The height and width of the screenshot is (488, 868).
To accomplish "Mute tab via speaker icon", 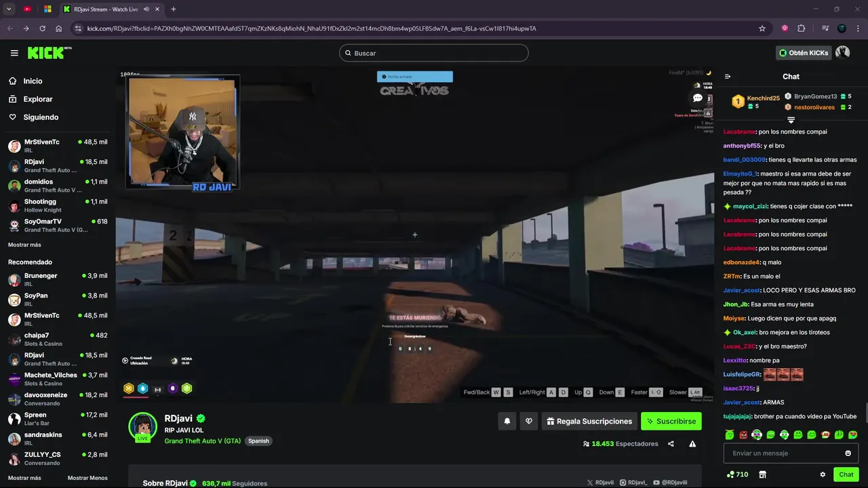I will 146,9.
